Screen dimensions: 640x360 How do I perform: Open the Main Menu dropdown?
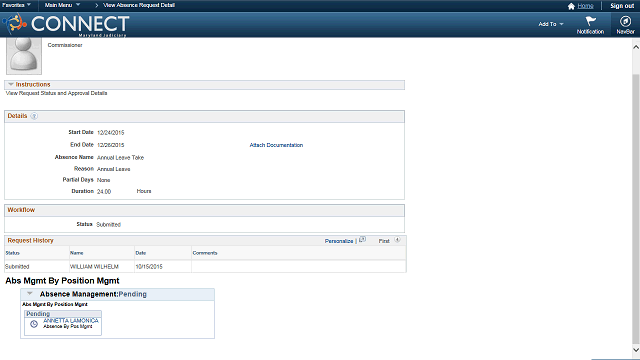tap(62, 5)
